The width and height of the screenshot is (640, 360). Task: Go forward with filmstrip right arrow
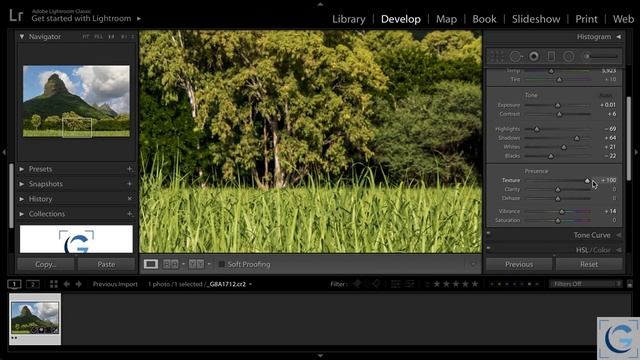[x=78, y=284]
